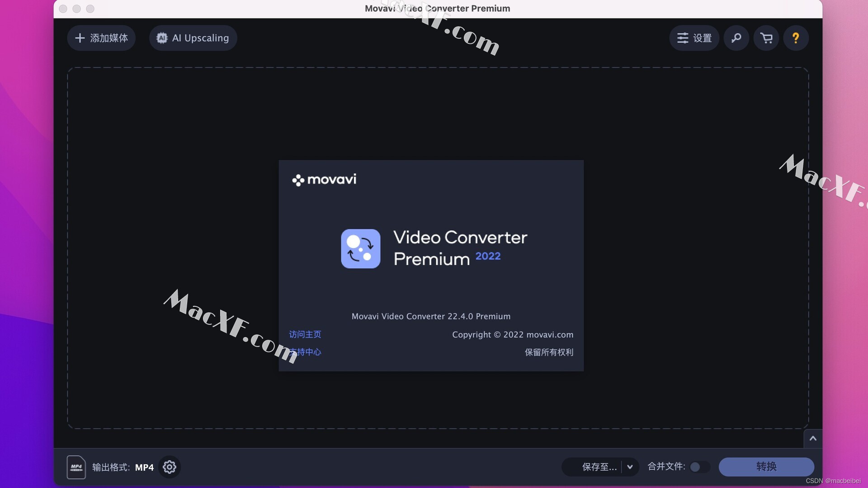Visit homepage via 访问主页 link
The width and height of the screenshot is (868, 488).
coord(305,334)
